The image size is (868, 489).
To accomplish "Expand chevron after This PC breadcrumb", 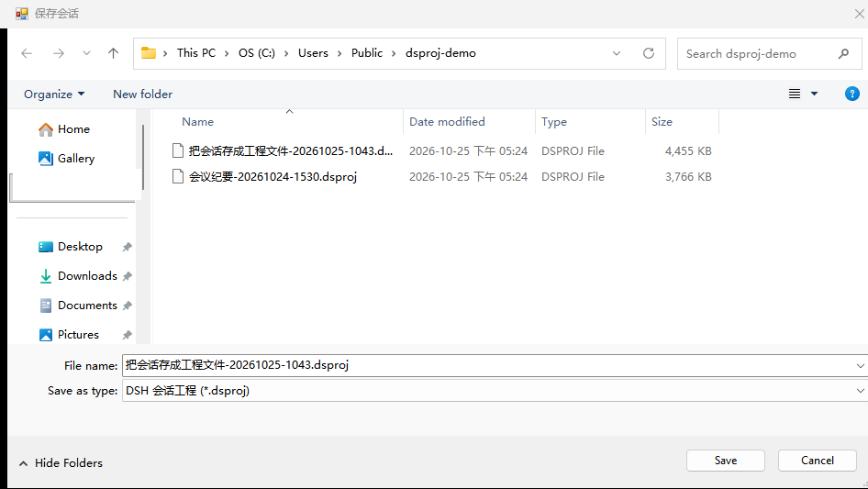I will (x=227, y=54).
